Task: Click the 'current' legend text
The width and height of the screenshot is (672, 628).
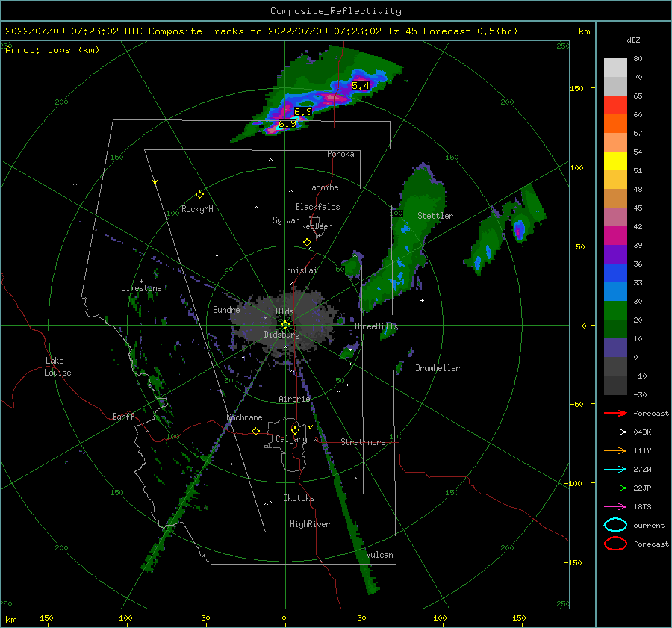Action: pyautogui.click(x=648, y=525)
